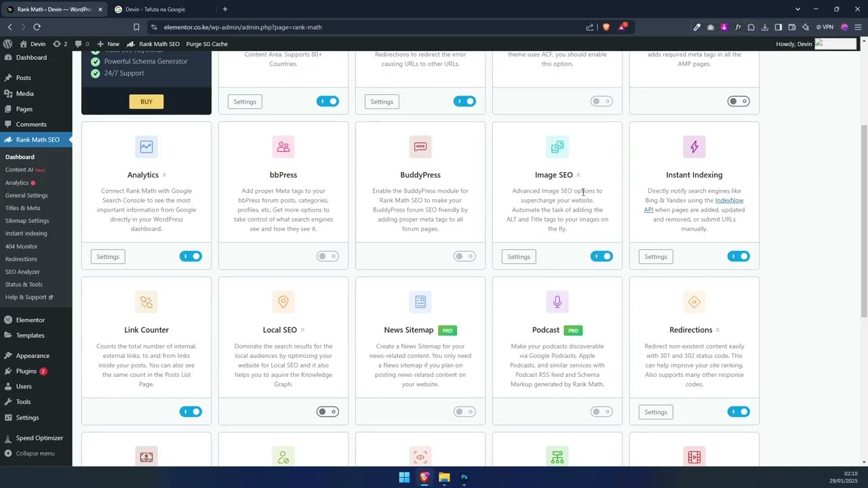Image resolution: width=868 pixels, height=488 pixels.
Task: Open File Explorer from taskbar
Action: (444, 477)
